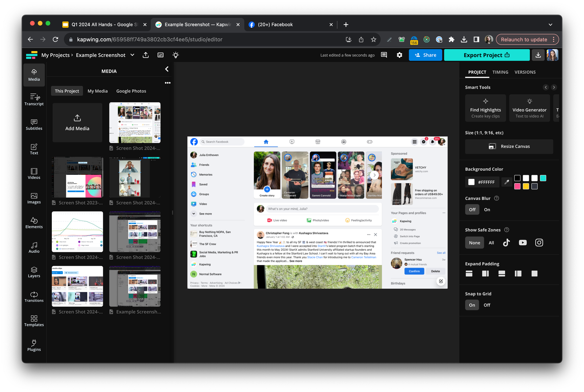Switch to the Google Photos tab
The image size is (584, 392).
point(131,91)
